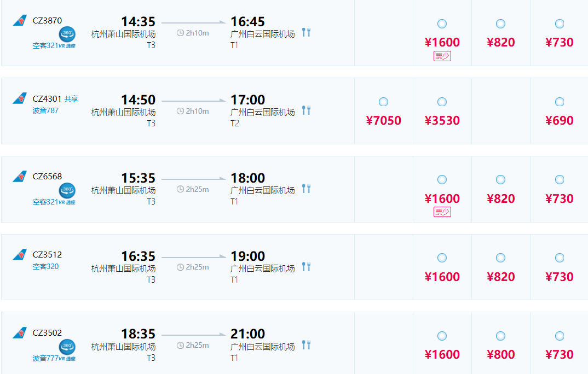Click the China Southern logo beside CZ4301
This screenshot has height=374, width=588.
20,99
